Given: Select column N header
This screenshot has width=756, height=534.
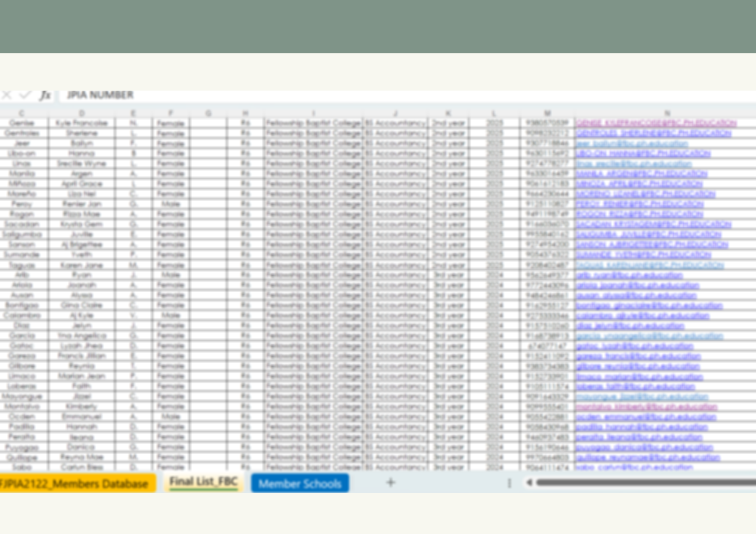Looking at the screenshot, I should pyautogui.click(x=667, y=113).
